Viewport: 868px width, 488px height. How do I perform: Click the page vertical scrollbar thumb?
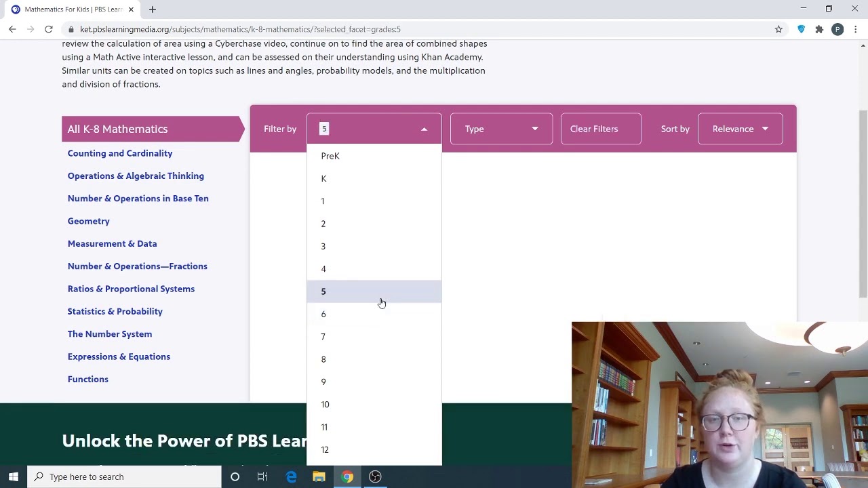pyautogui.click(x=863, y=203)
